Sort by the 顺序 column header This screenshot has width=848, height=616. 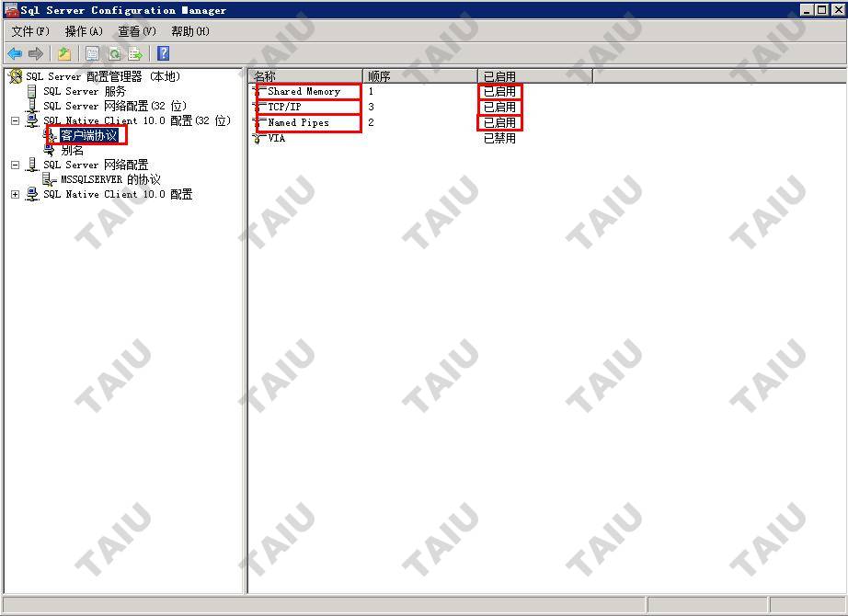coord(419,76)
